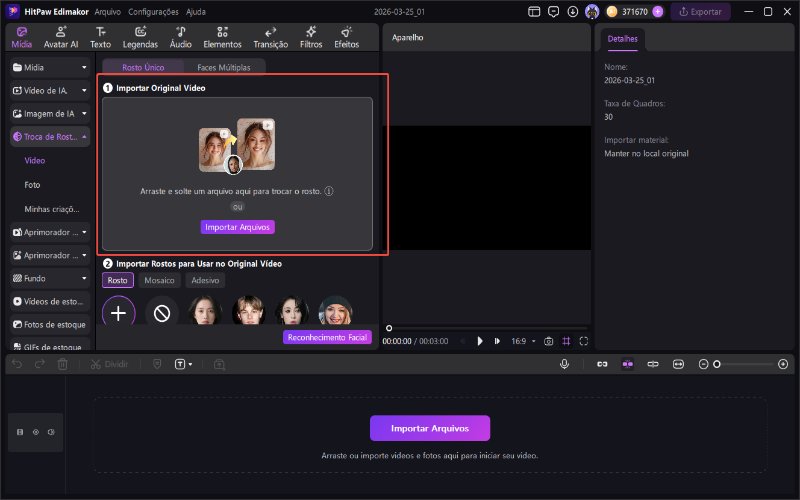Click the snapshot camera icon in preview
Image resolution: width=800 pixels, height=500 pixels.
(548, 341)
